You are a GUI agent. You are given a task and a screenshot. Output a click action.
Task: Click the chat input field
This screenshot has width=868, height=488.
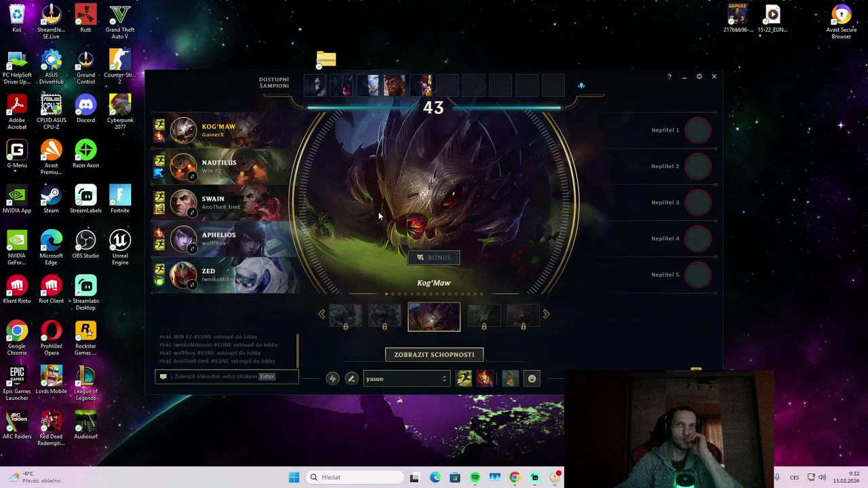coord(227,377)
